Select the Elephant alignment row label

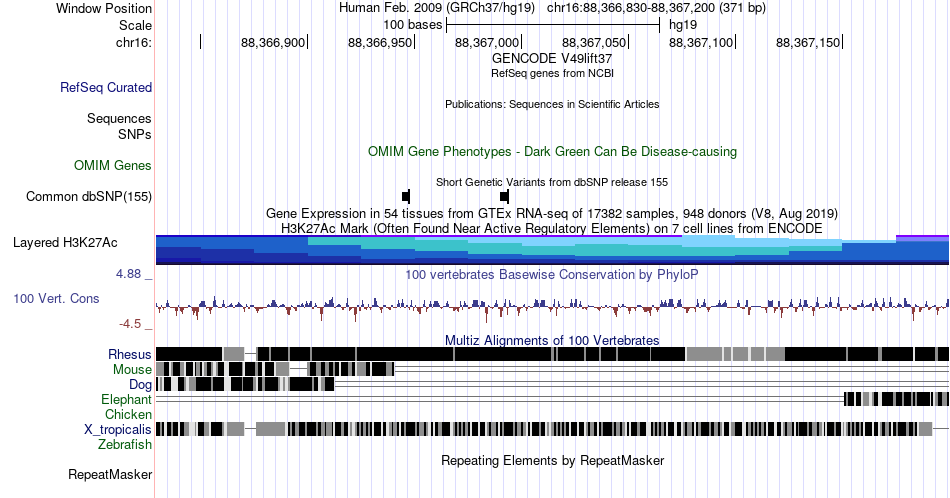(x=127, y=399)
